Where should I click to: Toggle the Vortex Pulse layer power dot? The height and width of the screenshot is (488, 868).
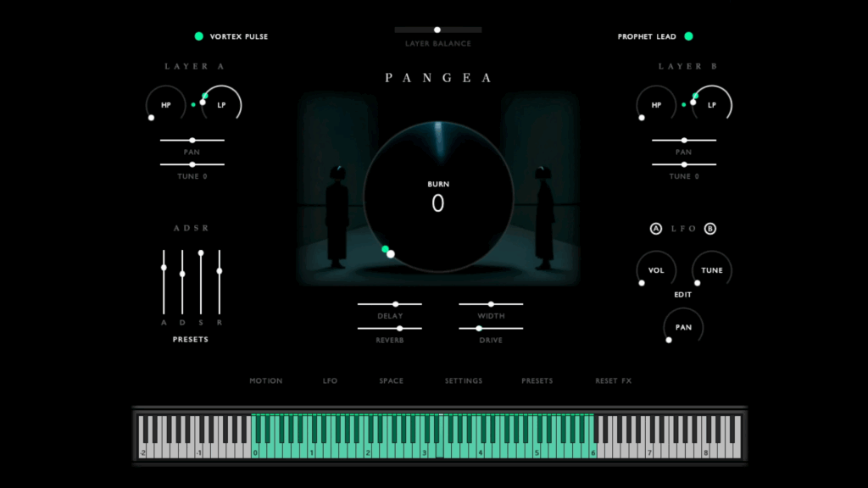click(199, 36)
